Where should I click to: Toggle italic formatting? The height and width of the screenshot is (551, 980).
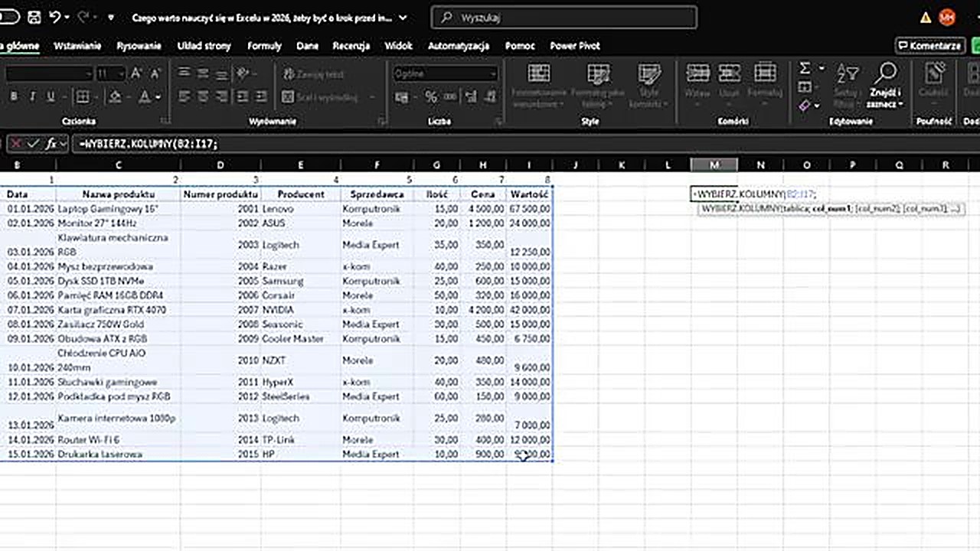pyautogui.click(x=32, y=97)
